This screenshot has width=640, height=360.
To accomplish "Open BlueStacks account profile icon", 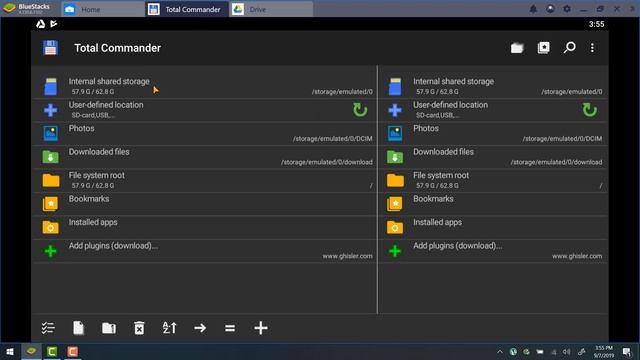I will pos(550,9).
